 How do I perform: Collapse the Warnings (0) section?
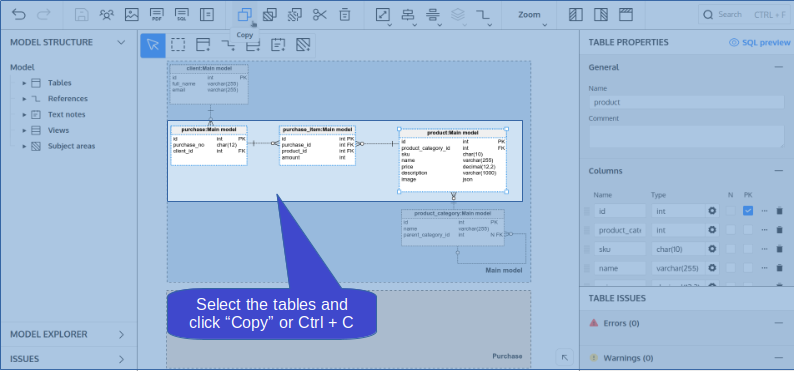point(779,358)
